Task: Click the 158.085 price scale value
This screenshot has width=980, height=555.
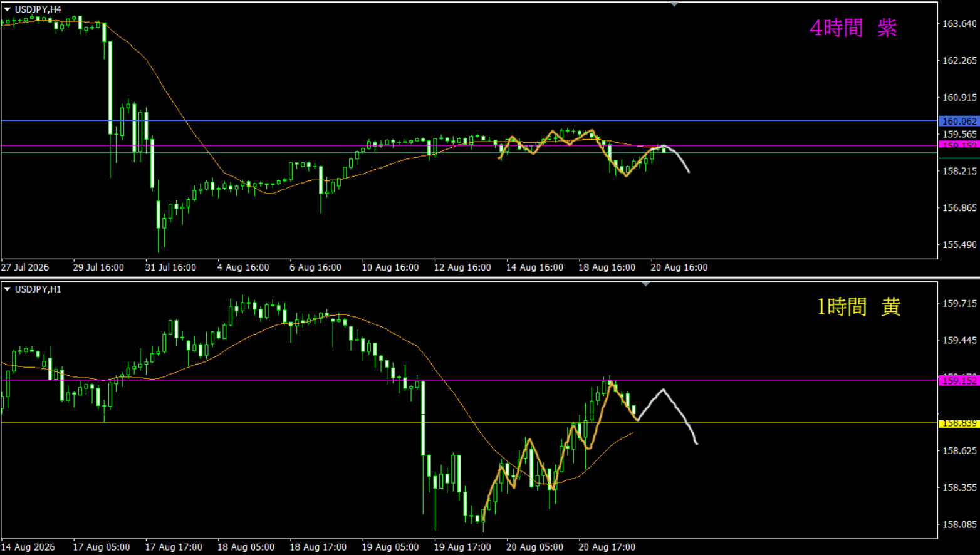Action: click(x=959, y=525)
